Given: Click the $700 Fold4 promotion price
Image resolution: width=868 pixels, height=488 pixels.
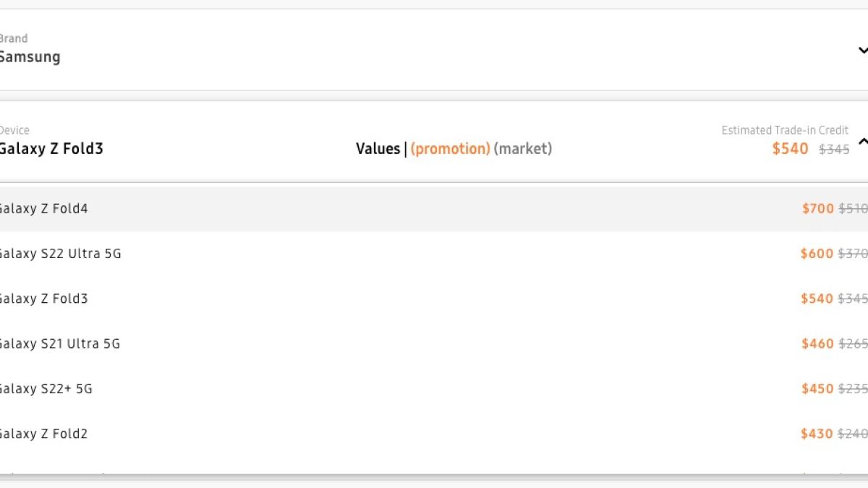Looking at the screenshot, I should pyautogui.click(x=817, y=209).
